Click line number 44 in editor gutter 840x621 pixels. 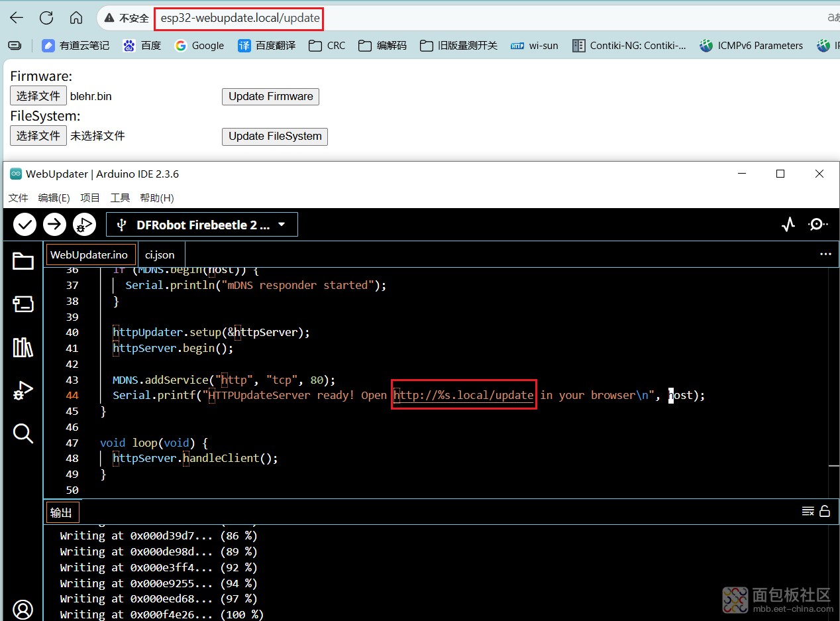pos(72,396)
